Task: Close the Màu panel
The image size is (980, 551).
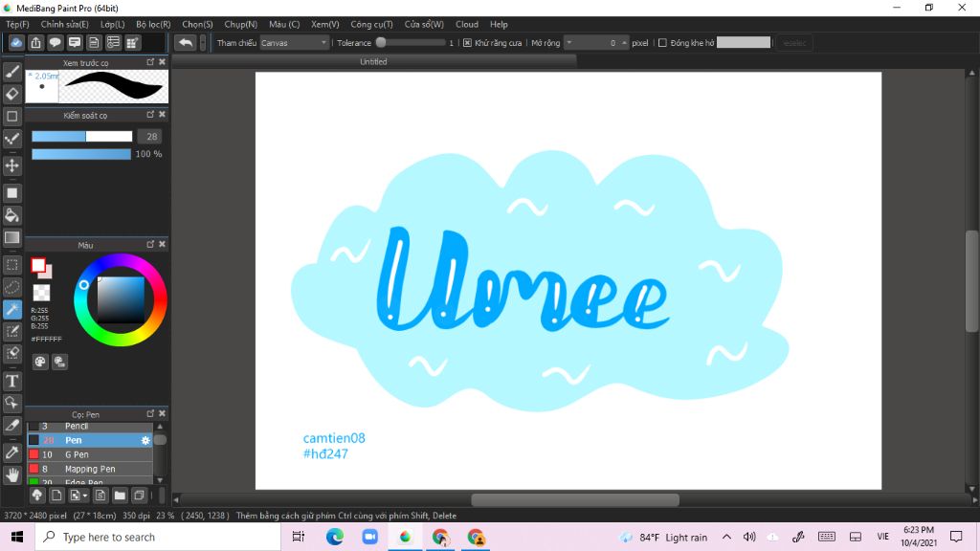Action: pos(162,244)
